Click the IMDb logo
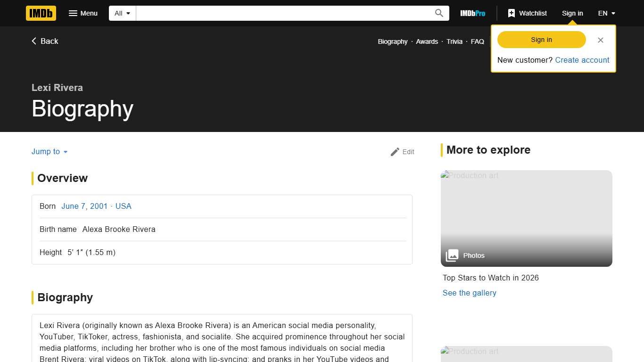 point(41,13)
